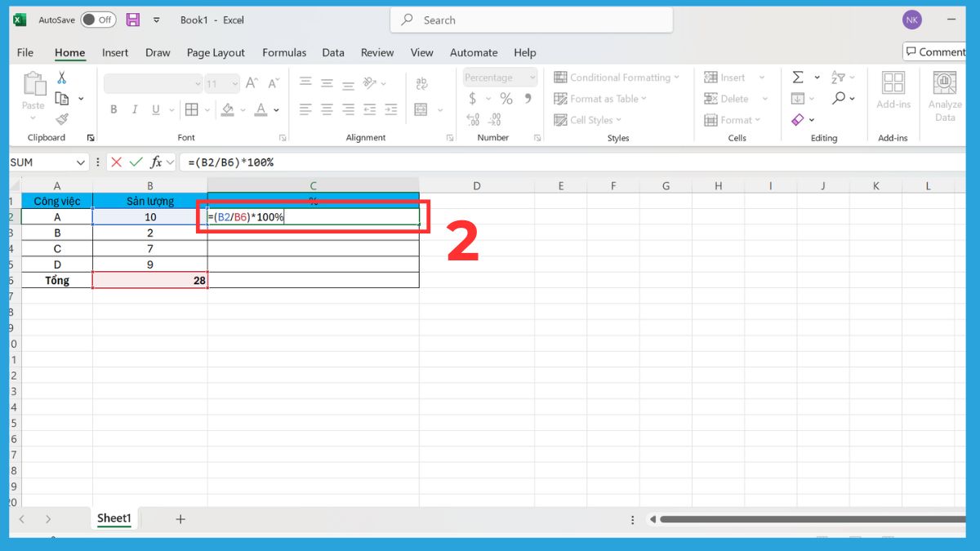Toggle Italic formatting
This screenshot has height=551, width=980.
(134, 109)
